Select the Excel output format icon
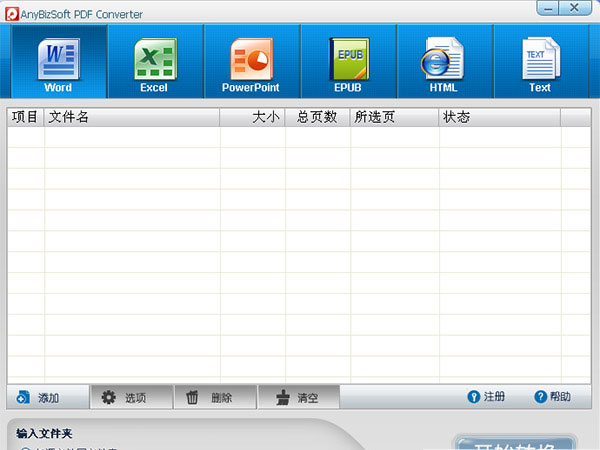 (155, 62)
